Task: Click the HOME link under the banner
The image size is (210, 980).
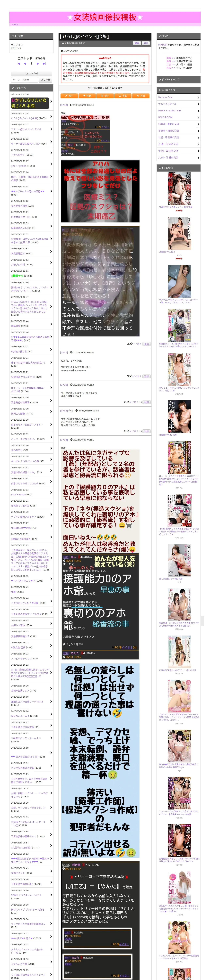Action: coord(15,24)
